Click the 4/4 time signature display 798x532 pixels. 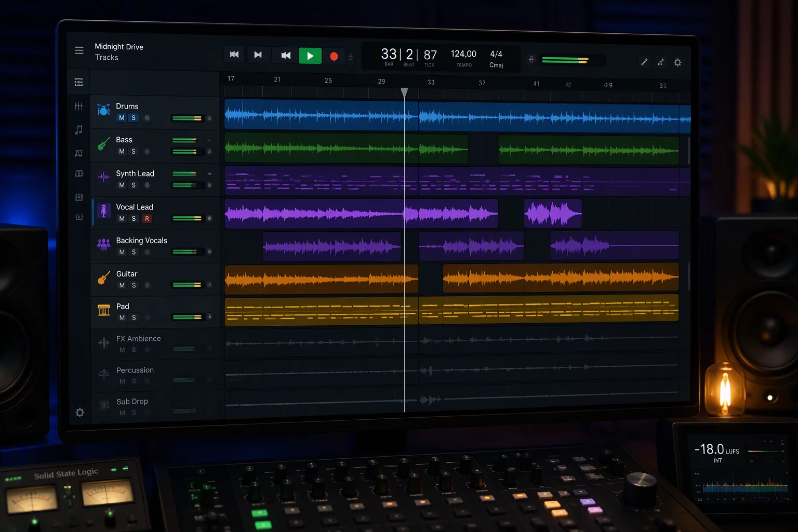coord(496,54)
